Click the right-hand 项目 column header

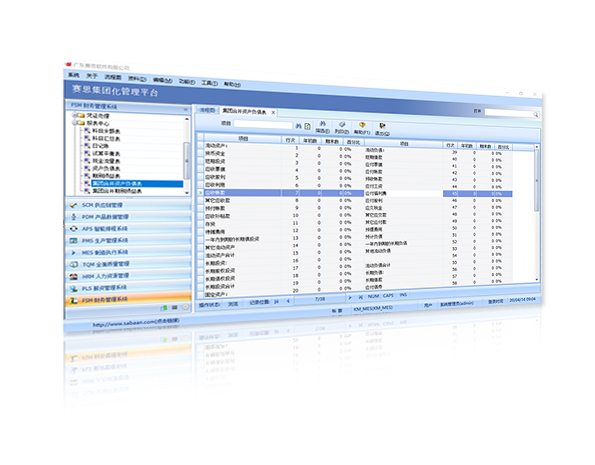tap(404, 144)
